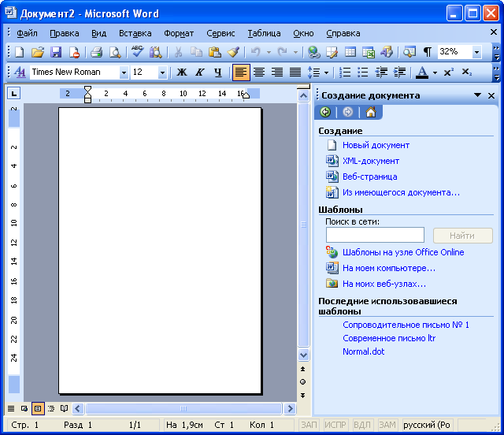Click the XML-документ link
Image resolution: width=504 pixels, height=435 pixels.
[x=371, y=161]
